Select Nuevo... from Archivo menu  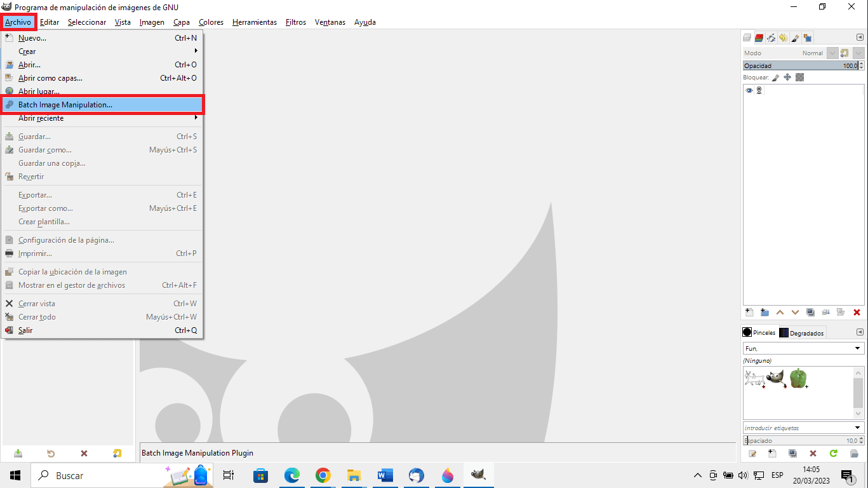(x=102, y=38)
